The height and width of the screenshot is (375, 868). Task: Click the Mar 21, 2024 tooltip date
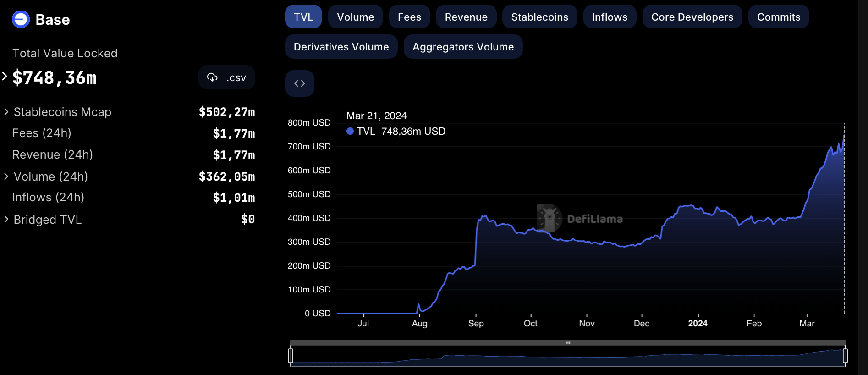click(376, 116)
